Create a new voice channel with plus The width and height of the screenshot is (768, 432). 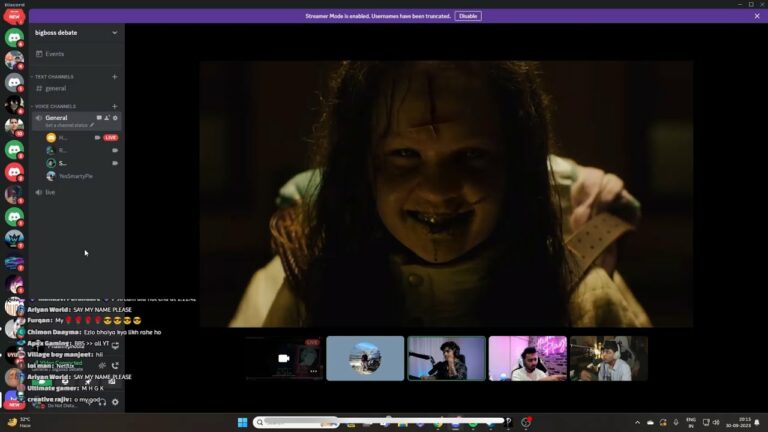click(114, 106)
